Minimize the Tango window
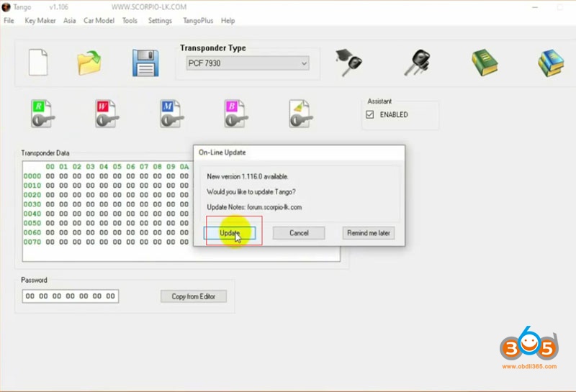Screen dimensions: 576x392 (535, 7)
